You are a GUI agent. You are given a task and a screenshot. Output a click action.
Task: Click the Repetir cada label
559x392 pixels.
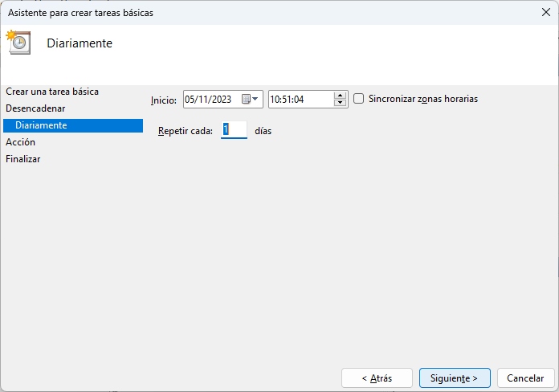186,131
